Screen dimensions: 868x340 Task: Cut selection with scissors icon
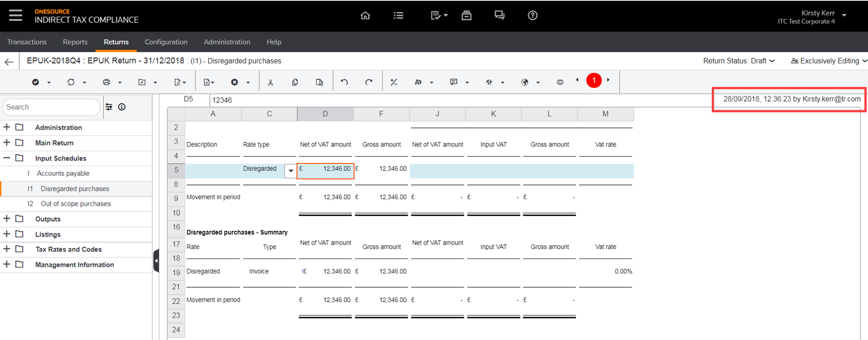click(271, 82)
